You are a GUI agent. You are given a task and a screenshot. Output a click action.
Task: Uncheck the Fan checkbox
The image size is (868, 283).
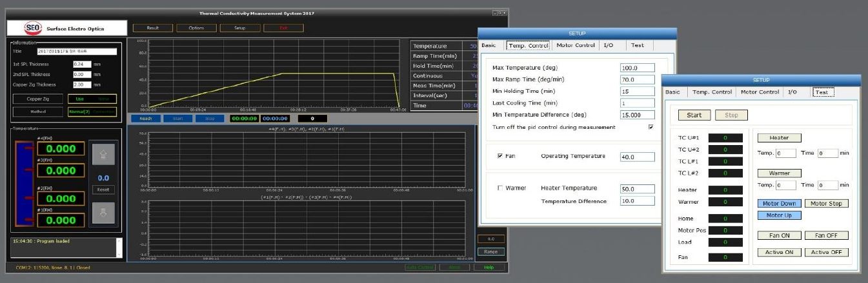coord(500,156)
